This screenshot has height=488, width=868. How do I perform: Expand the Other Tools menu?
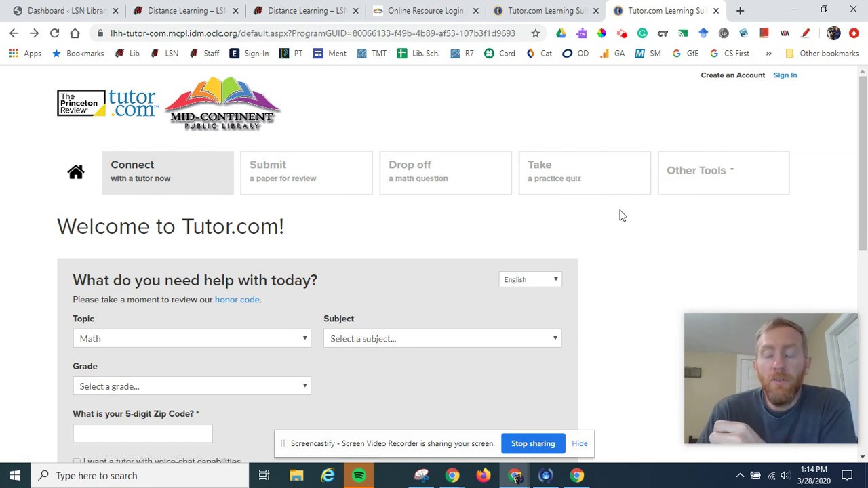723,172
